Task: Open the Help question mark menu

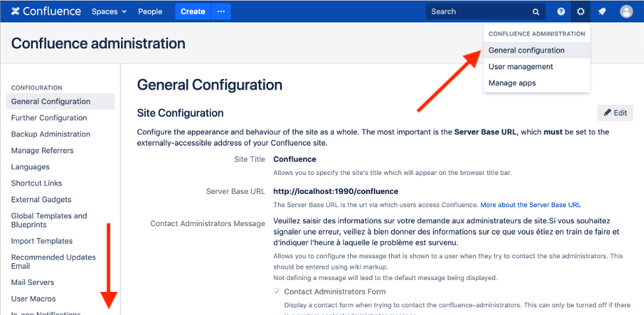Action: point(561,11)
